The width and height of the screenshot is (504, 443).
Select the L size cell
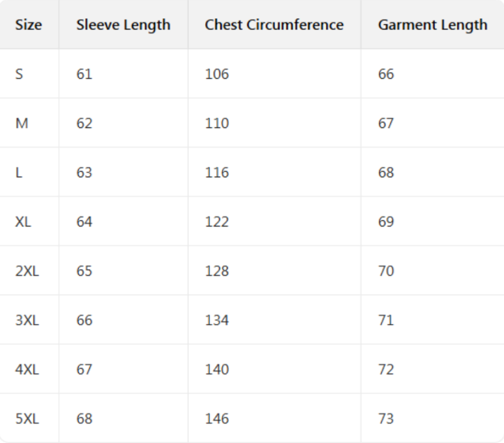[x=19, y=173]
